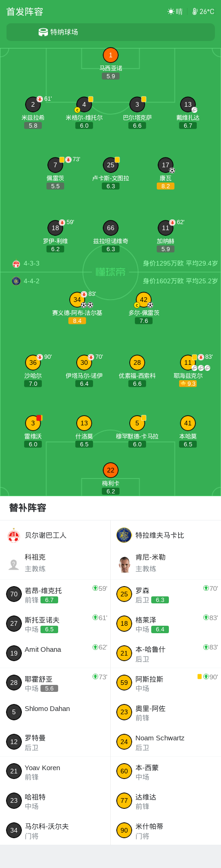Tap goalkeeper number 1 马西亚诺 icon

[x=110, y=55]
